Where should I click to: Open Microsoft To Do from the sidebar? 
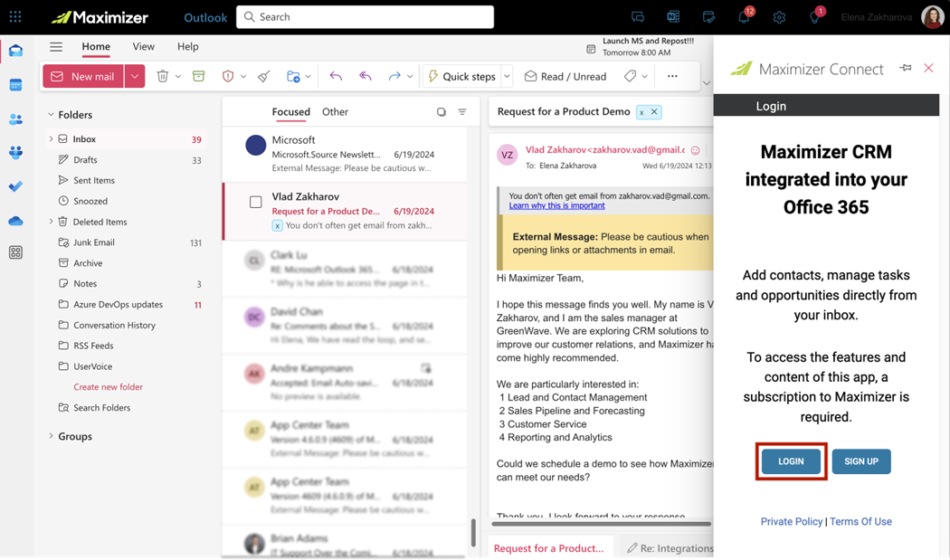[14, 186]
